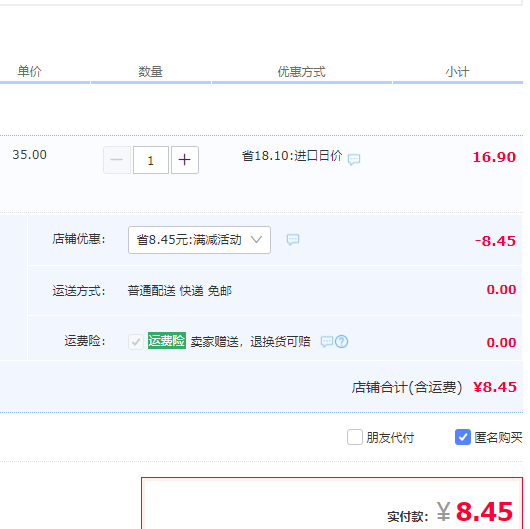Toggle the 运费险 insurance checkbox
Screen dimensions: 530x529
[136, 342]
